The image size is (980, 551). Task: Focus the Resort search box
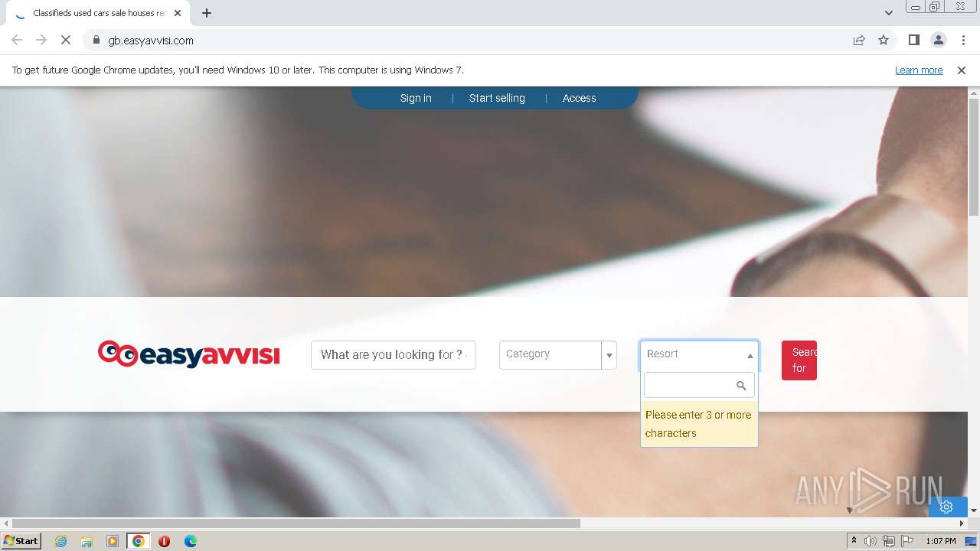pos(699,385)
